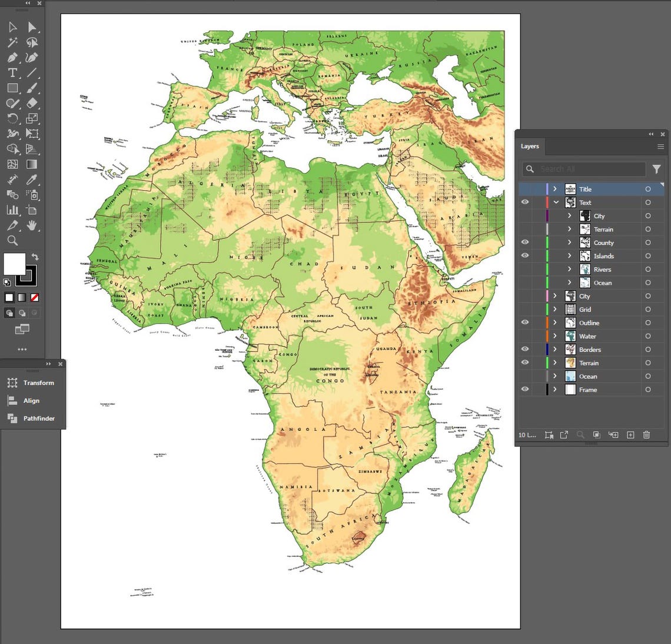671x644 pixels.
Task: Select the Column Graph tool
Action: [13, 210]
